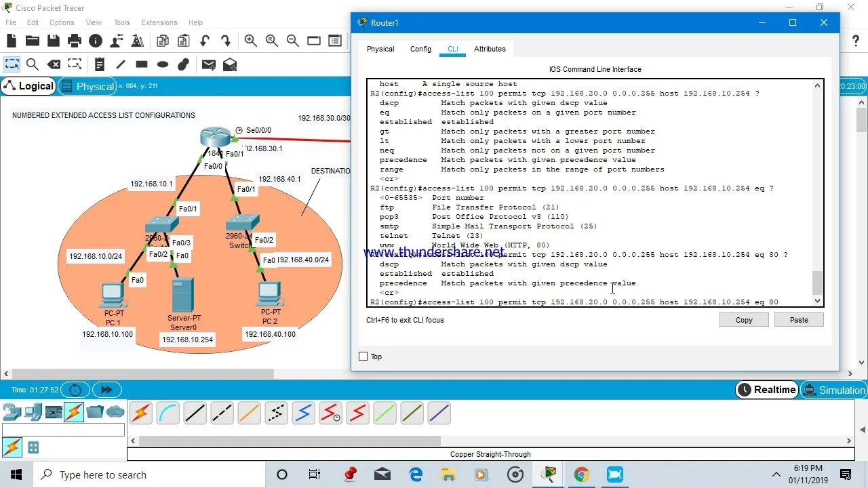Select the Server0 device in workspace
This screenshot has height=488, width=868.
point(183,296)
